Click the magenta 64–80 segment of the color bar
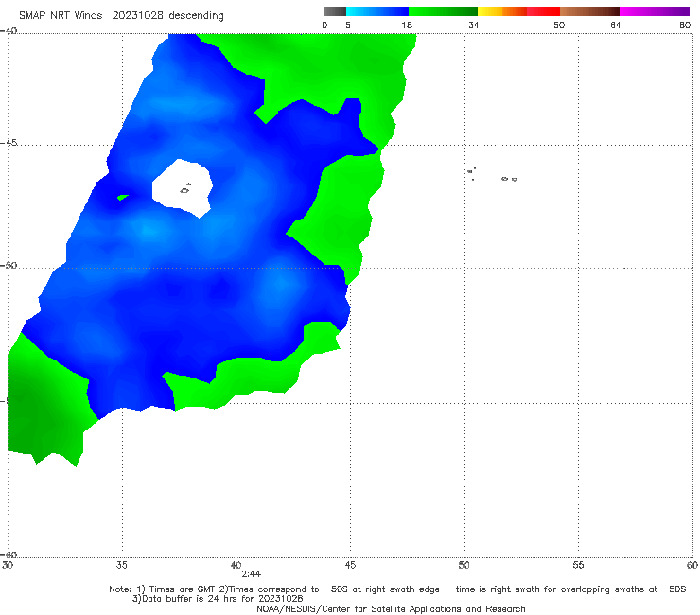The width and height of the screenshot is (700, 615). tap(655, 11)
